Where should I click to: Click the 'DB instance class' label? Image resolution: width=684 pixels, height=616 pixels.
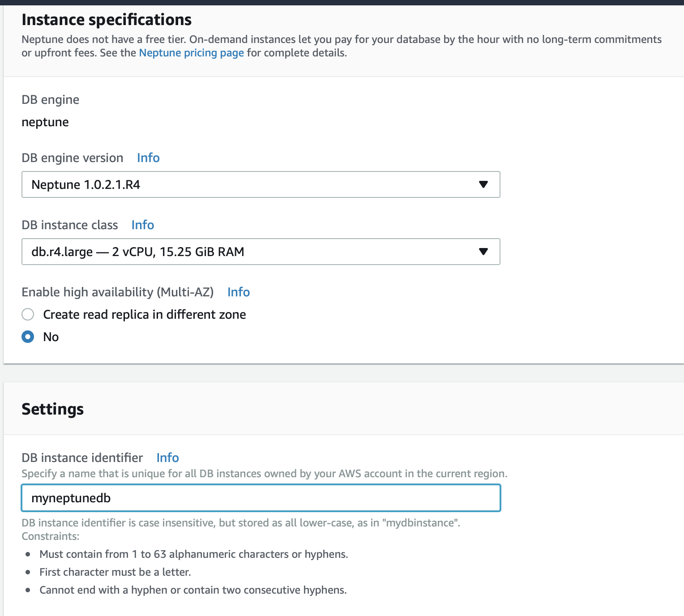point(70,225)
